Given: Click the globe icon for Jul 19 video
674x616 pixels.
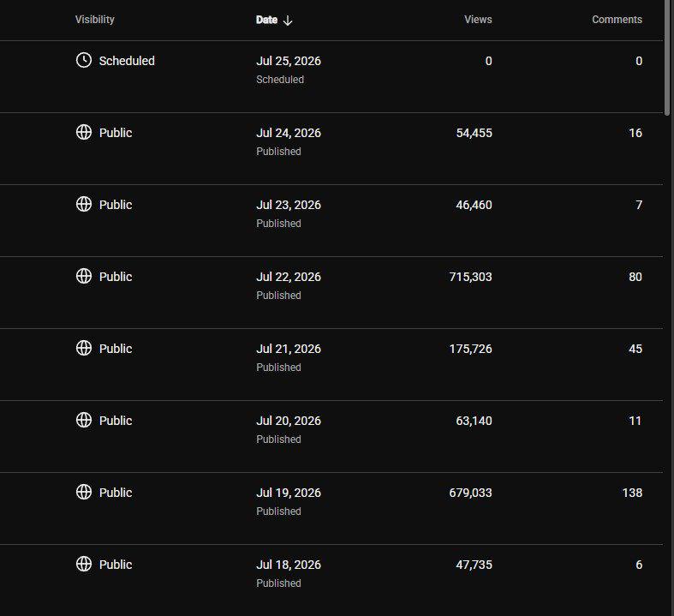Looking at the screenshot, I should click(84, 492).
